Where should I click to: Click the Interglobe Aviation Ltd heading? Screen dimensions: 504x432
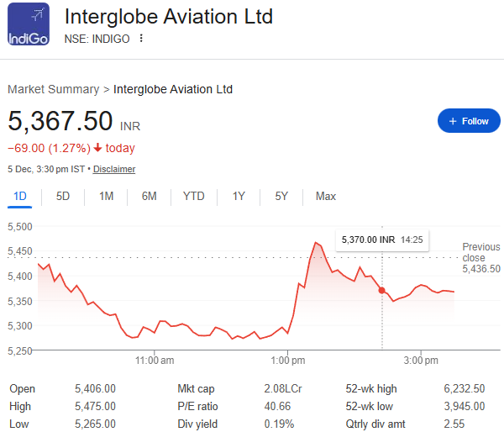[168, 17]
